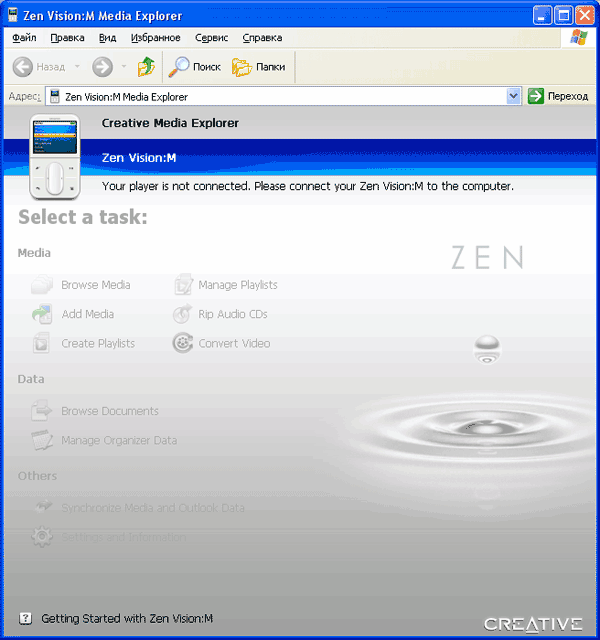Click the Back arrow icon
Viewport: 600px width, 640px height.
coord(22,67)
